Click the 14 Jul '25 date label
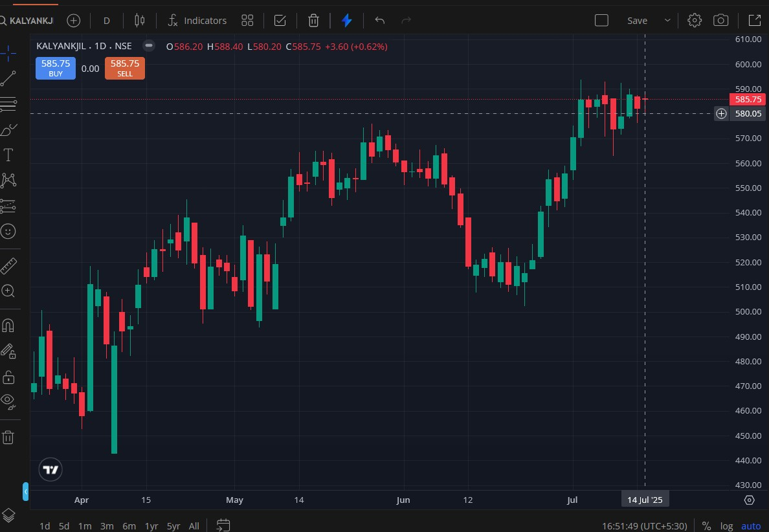Image resolution: width=769 pixels, height=532 pixels. 645,500
